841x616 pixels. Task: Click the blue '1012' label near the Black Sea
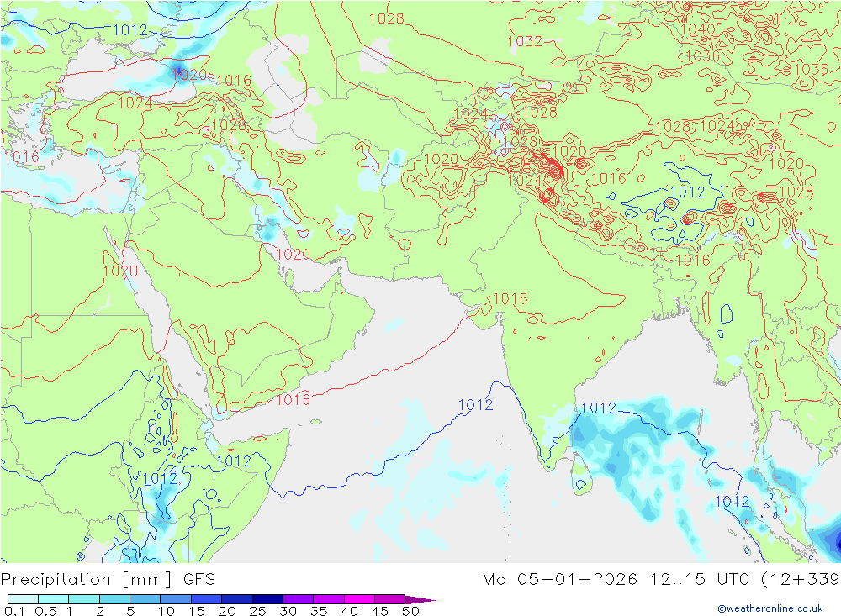[x=130, y=30]
